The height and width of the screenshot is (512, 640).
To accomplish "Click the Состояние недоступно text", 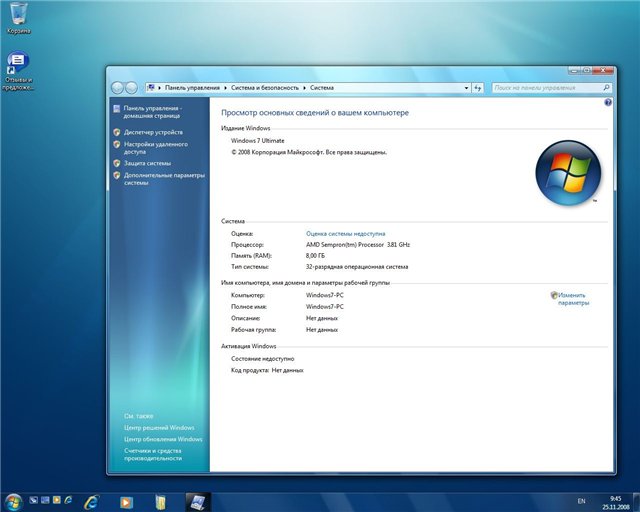I will pyautogui.click(x=262, y=359).
